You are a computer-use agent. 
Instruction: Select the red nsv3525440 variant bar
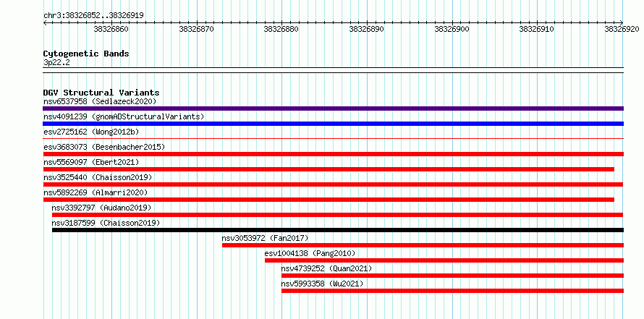click(x=333, y=184)
